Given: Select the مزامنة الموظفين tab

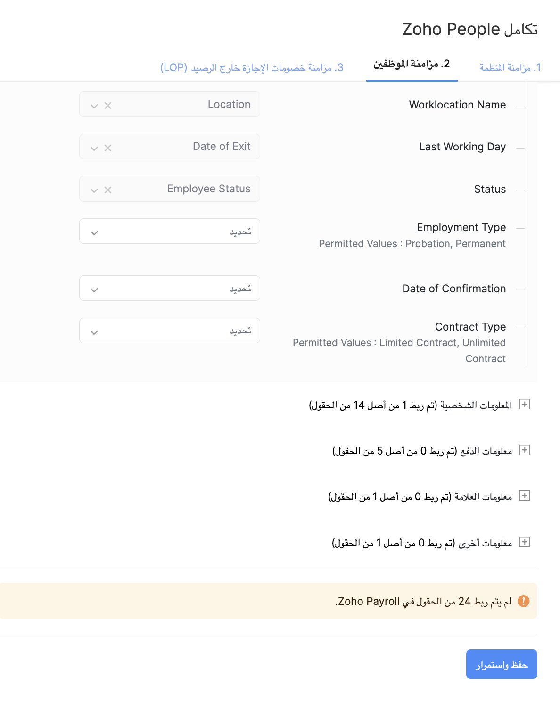Looking at the screenshot, I should click(x=412, y=65).
